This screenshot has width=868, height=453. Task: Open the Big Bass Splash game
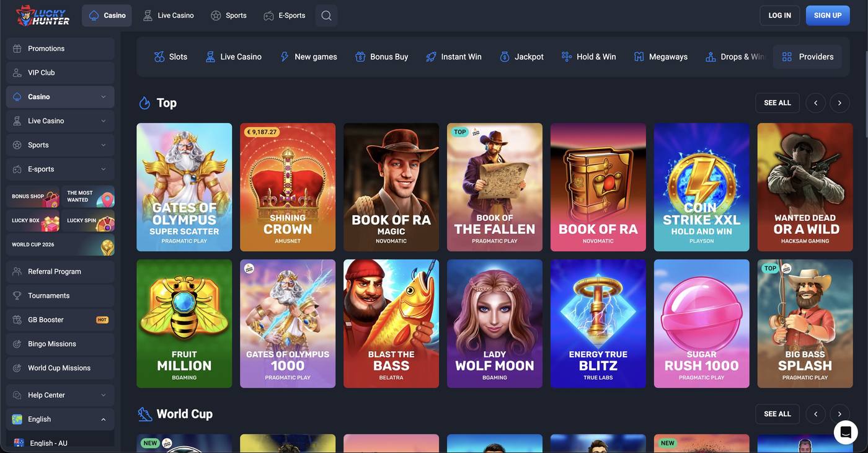[x=805, y=323]
